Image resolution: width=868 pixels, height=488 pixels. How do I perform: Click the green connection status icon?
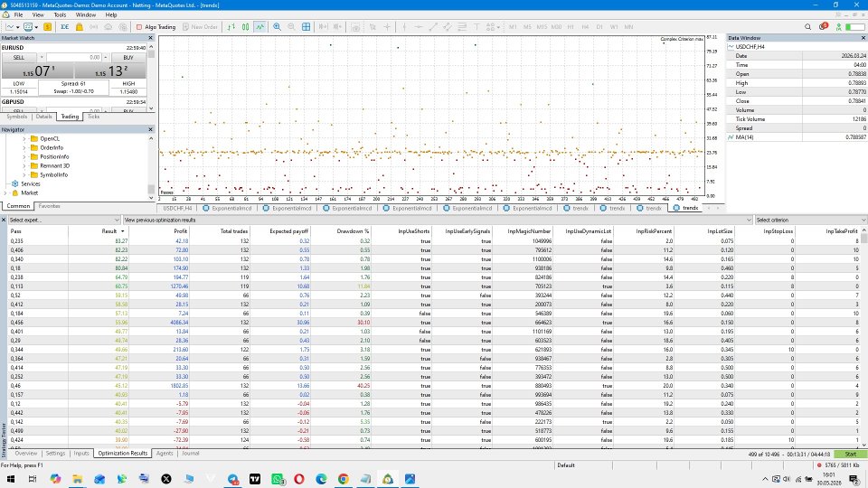click(839, 26)
